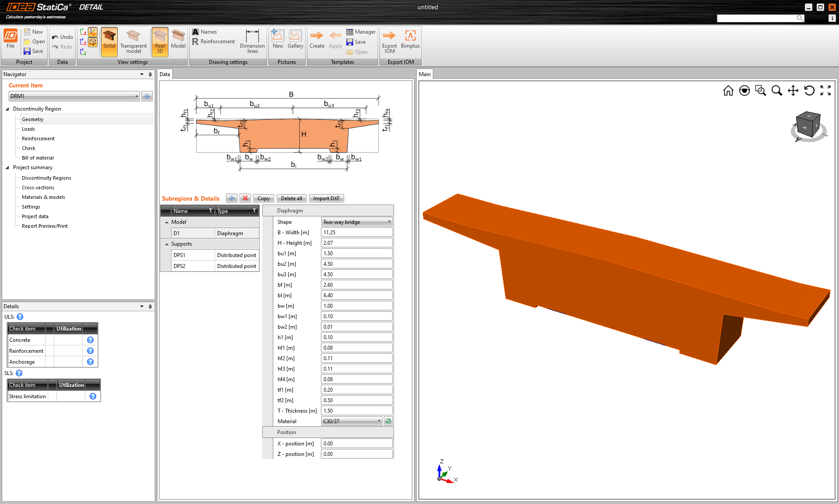
Task: Open the Gallery of pictures
Action: tap(295, 39)
